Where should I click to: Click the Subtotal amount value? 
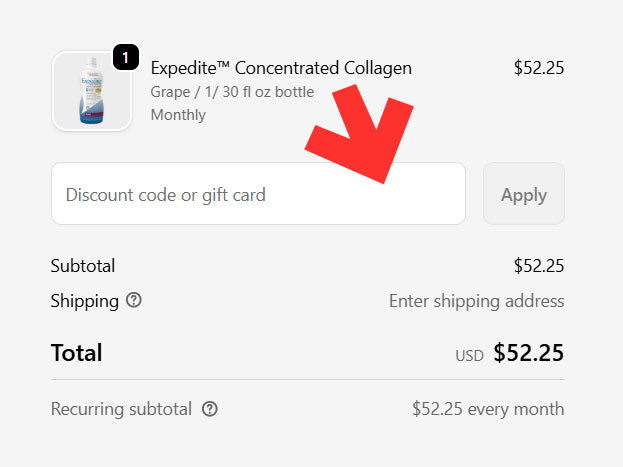[x=538, y=266]
